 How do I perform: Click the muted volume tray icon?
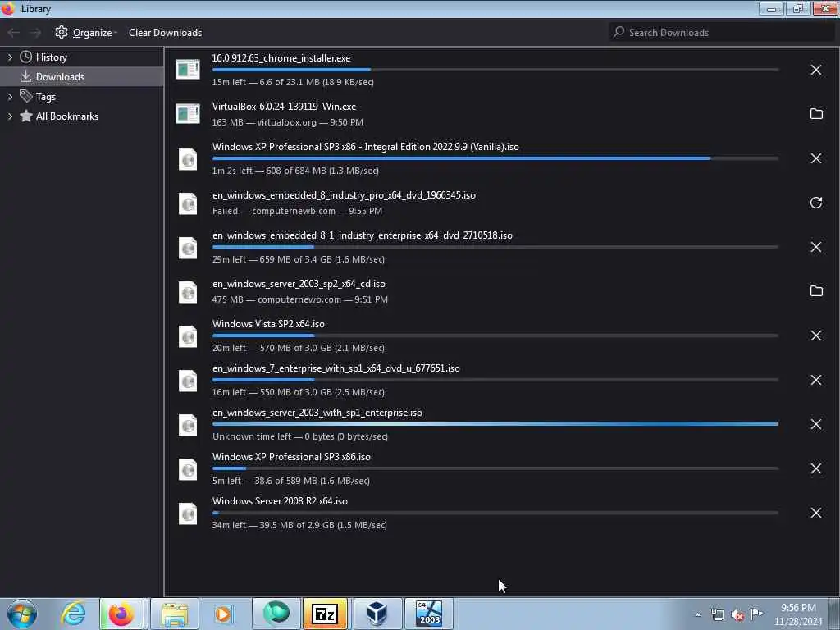pyautogui.click(x=737, y=615)
